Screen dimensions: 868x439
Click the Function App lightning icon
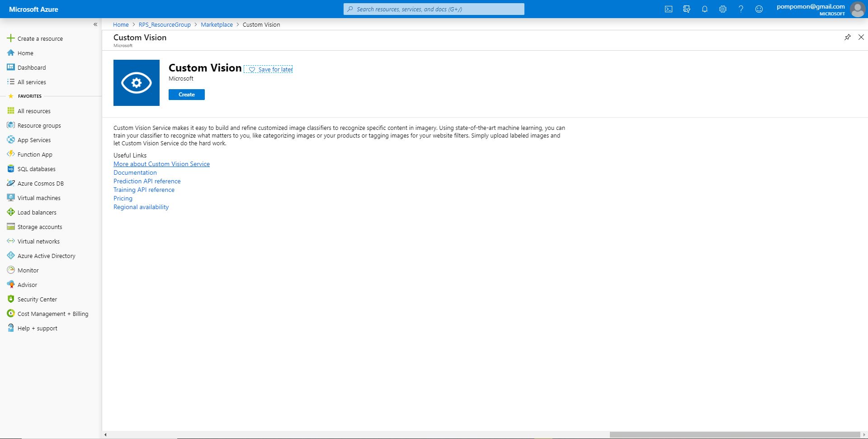click(x=11, y=154)
